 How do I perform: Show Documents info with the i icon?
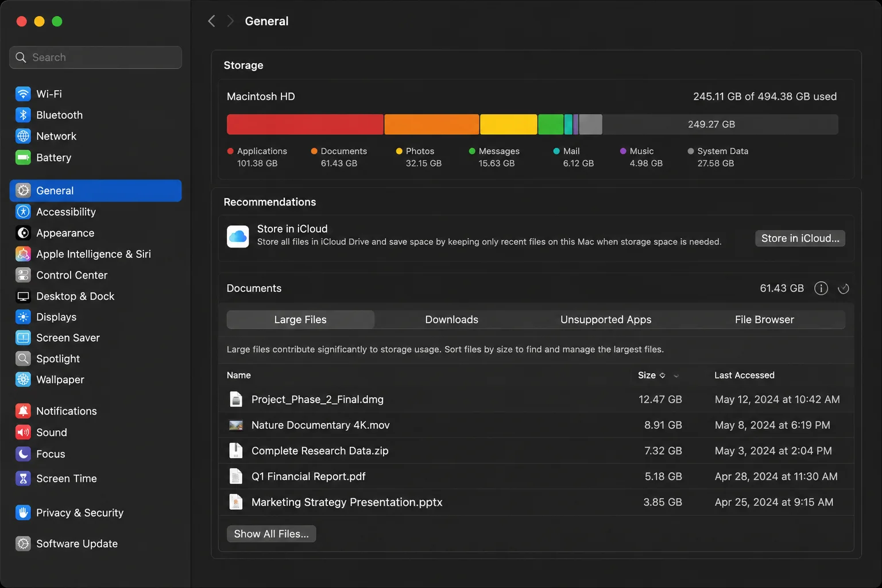[x=821, y=288]
